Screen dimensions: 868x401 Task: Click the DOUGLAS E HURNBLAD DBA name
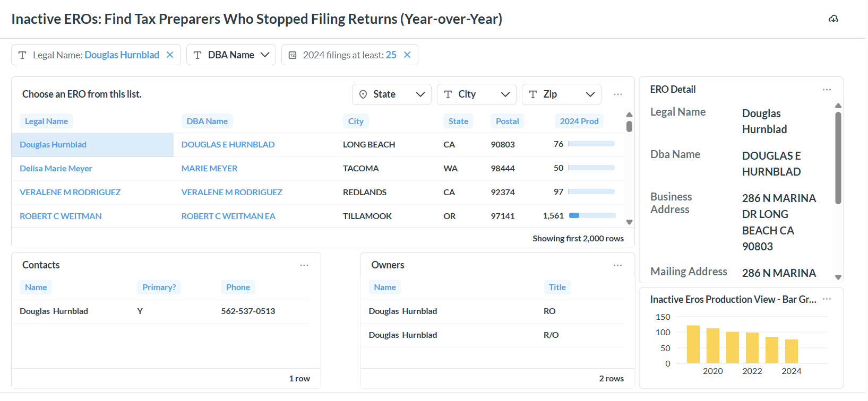(x=228, y=144)
